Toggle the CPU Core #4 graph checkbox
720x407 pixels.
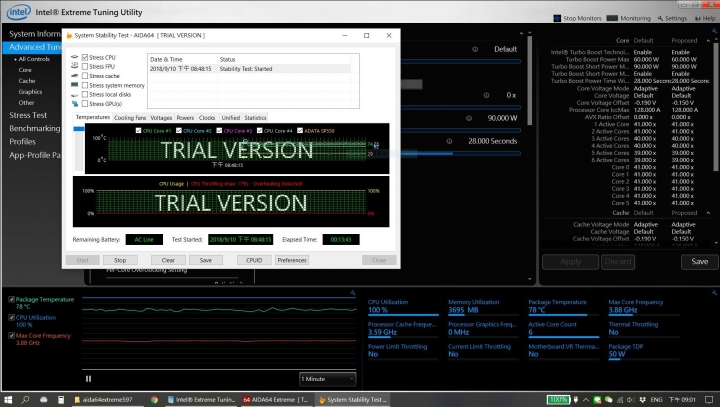[259, 130]
